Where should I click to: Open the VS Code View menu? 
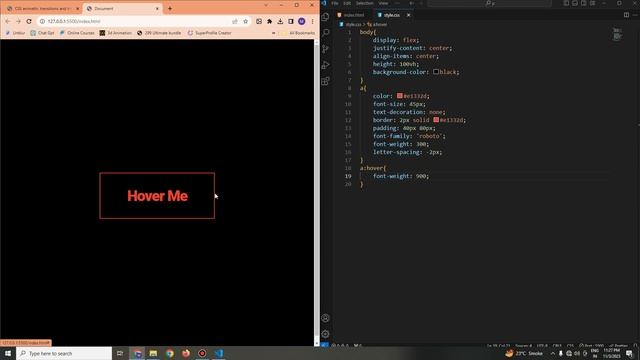383,3
